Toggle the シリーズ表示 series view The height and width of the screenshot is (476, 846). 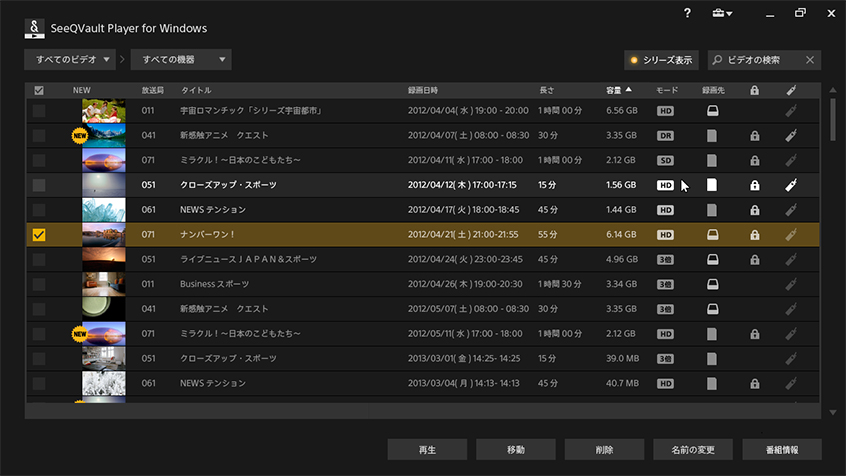(660, 60)
